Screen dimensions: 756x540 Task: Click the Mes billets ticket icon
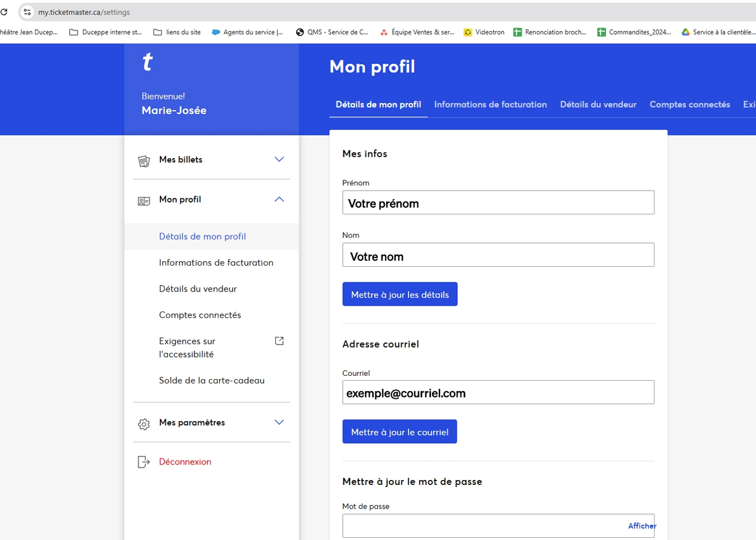click(144, 161)
